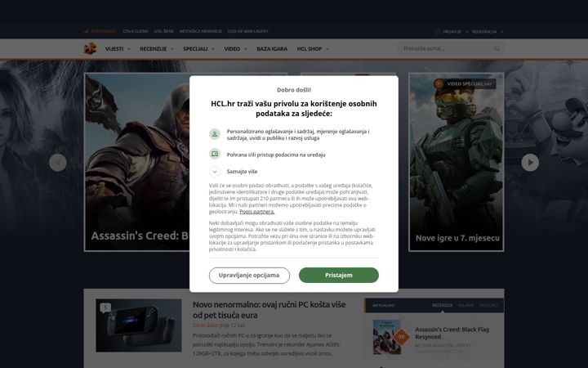Open the Popis partnera link

tap(257, 212)
